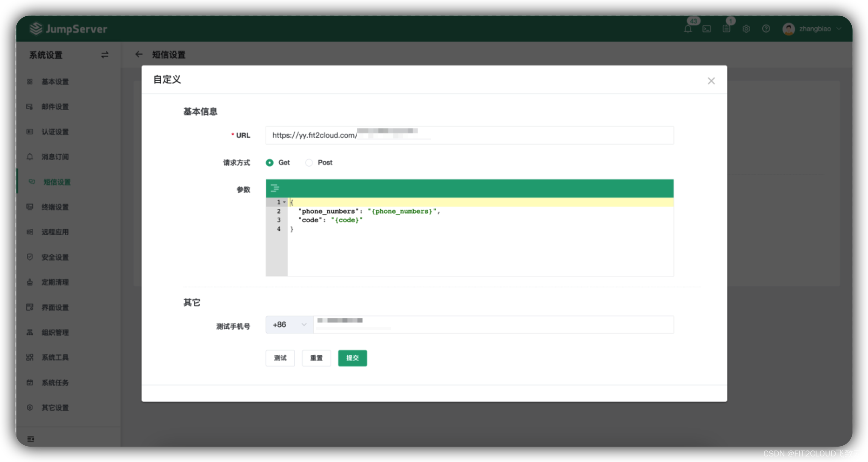868x462 pixels.
Task: Open 安全设置 in the sidebar
Action: click(x=55, y=257)
